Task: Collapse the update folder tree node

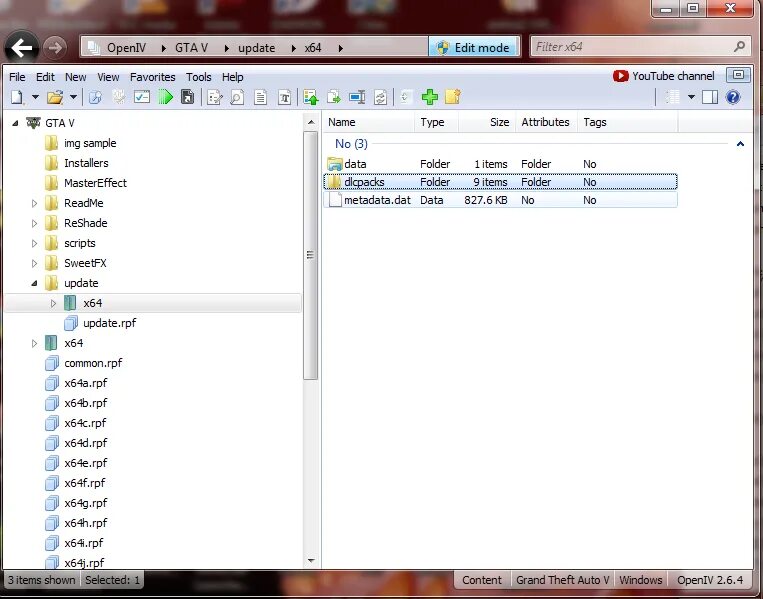Action: [x=35, y=283]
